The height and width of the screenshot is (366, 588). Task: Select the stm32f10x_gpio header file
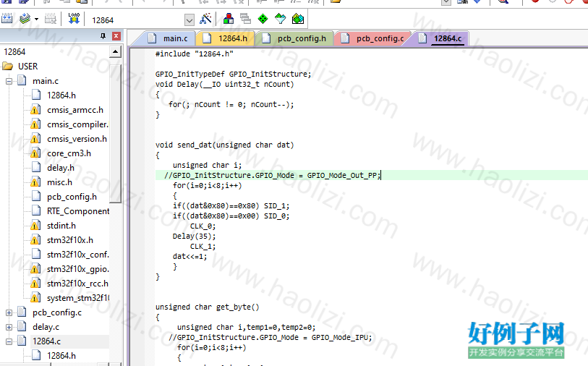point(77,269)
